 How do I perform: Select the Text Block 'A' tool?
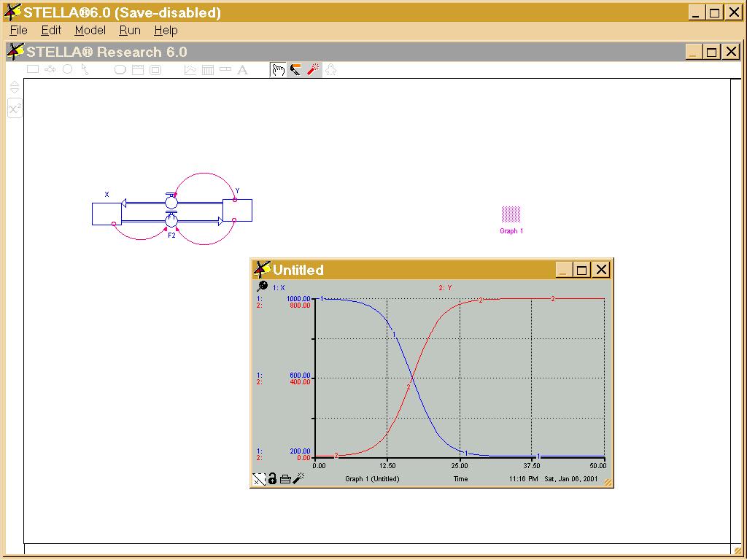point(242,70)
